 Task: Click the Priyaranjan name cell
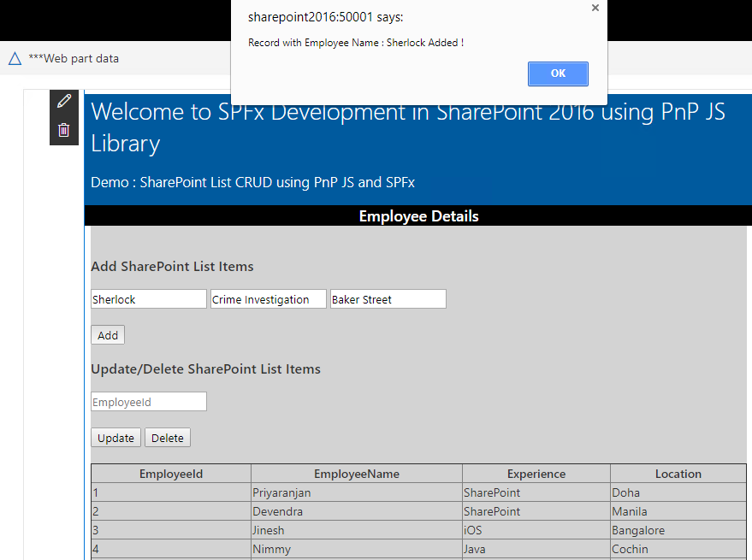(357, 492)
